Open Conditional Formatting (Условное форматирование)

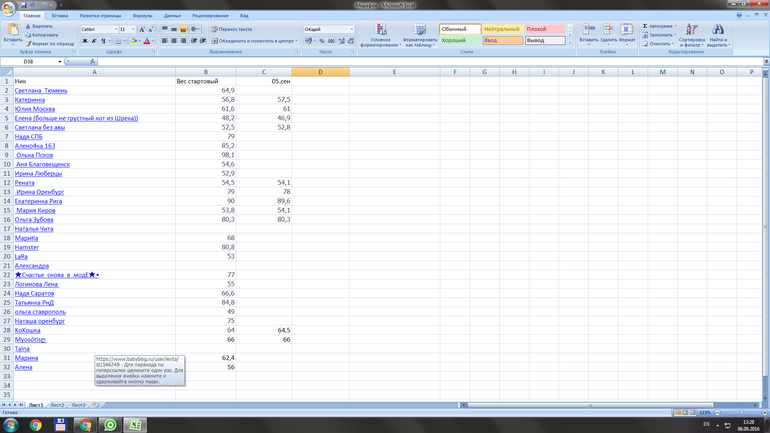(x=380, y=36)
